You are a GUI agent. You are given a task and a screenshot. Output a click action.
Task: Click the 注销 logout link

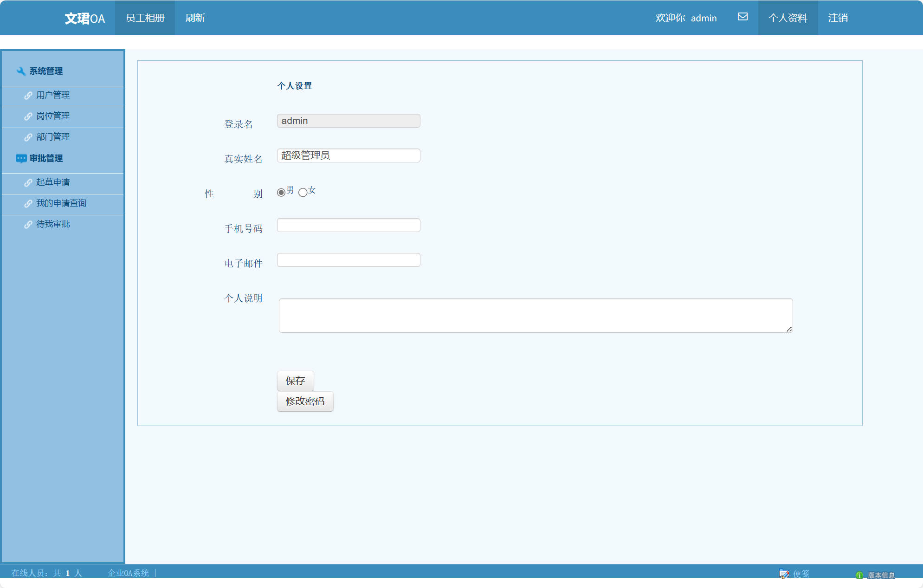[838, 18]
